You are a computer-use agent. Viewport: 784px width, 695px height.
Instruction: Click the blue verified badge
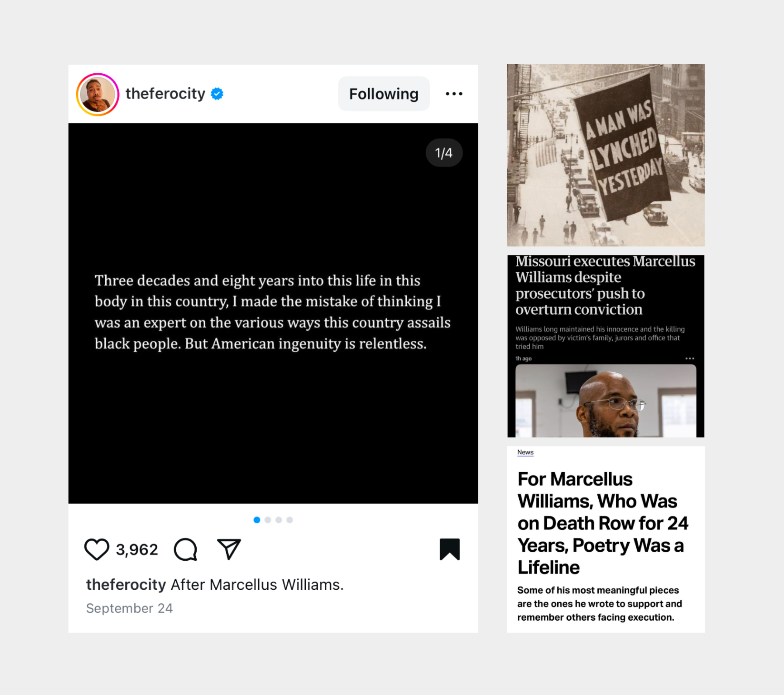(217, 94)
